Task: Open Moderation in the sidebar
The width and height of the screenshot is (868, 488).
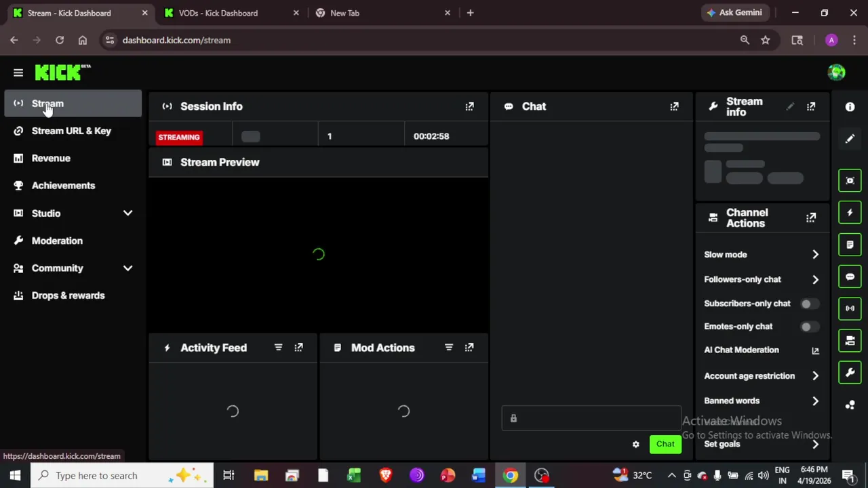Action: [73, 241]
